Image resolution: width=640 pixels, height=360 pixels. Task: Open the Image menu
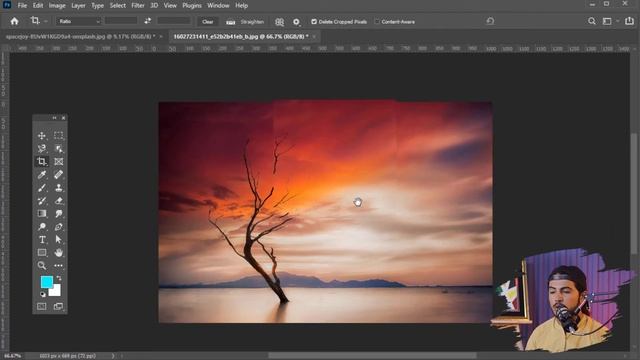click(x=57, y=6)
